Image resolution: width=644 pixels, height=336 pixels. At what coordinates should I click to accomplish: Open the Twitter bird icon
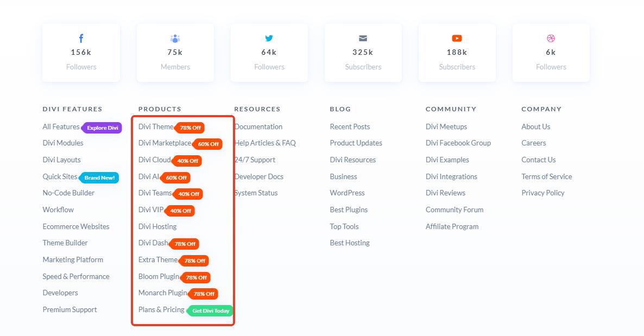pos(269,39)
